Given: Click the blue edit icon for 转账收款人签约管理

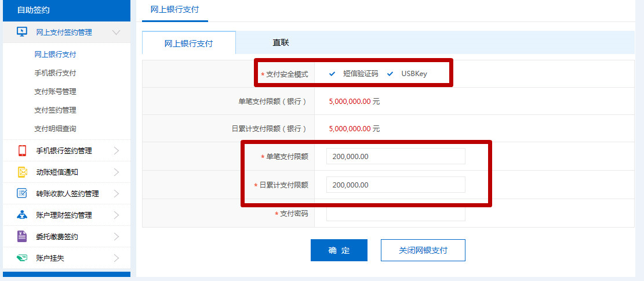Looking at the screenshot, I should [x=22, y=194].
